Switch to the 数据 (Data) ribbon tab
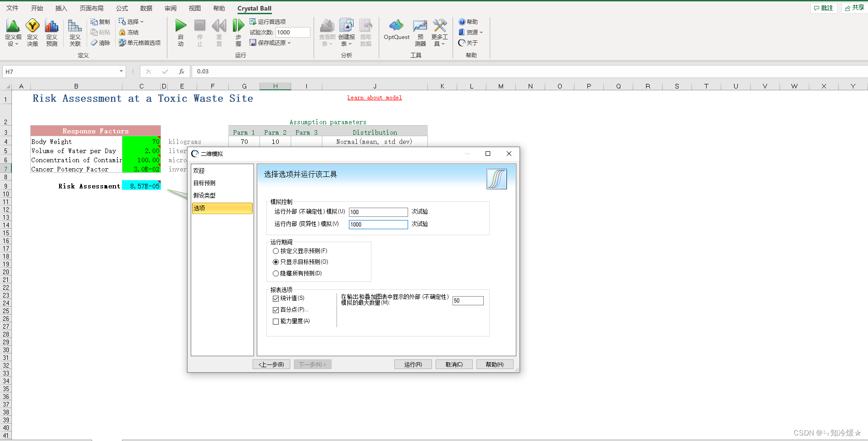 [x=146, y=8]
